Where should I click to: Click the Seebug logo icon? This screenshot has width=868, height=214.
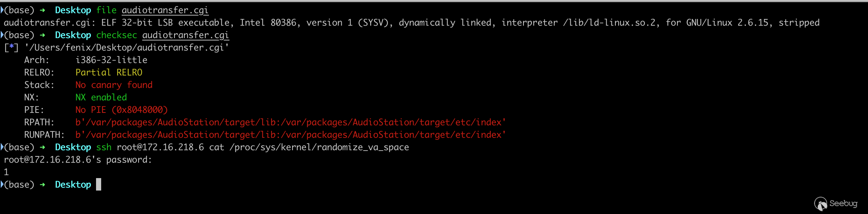point(820,204)
